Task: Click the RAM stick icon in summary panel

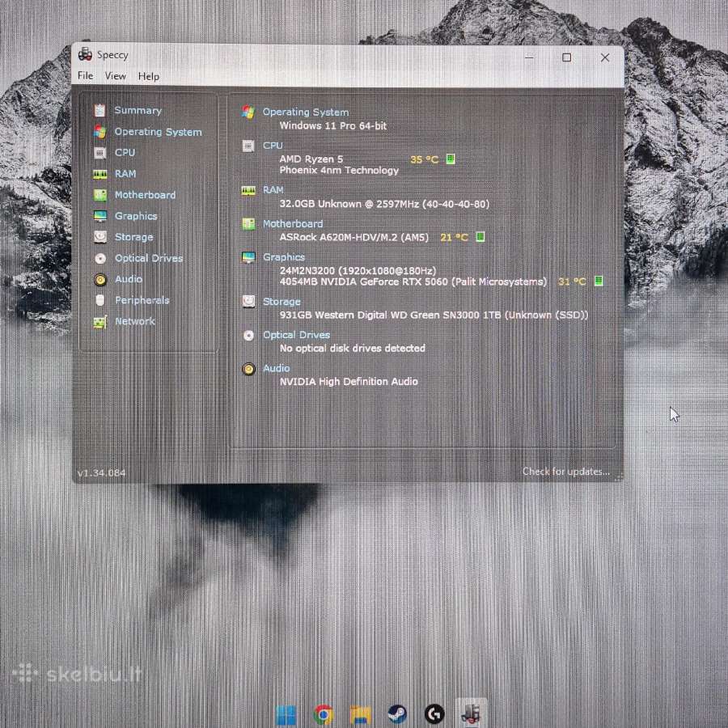Action: (248, 191)
